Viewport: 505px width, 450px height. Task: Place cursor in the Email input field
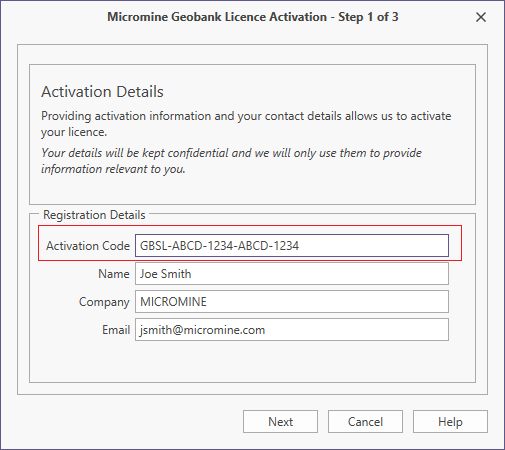pyautogui.click(x=292, y=330)
